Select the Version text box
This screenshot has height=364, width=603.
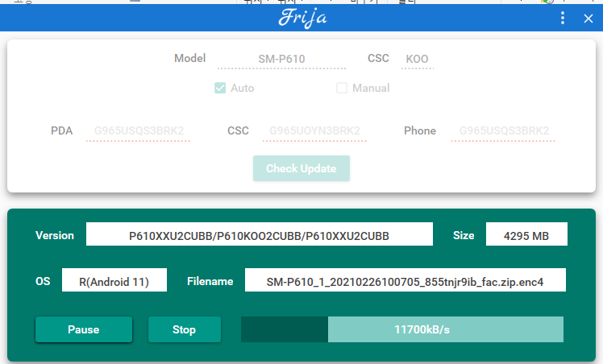(260, 234)
